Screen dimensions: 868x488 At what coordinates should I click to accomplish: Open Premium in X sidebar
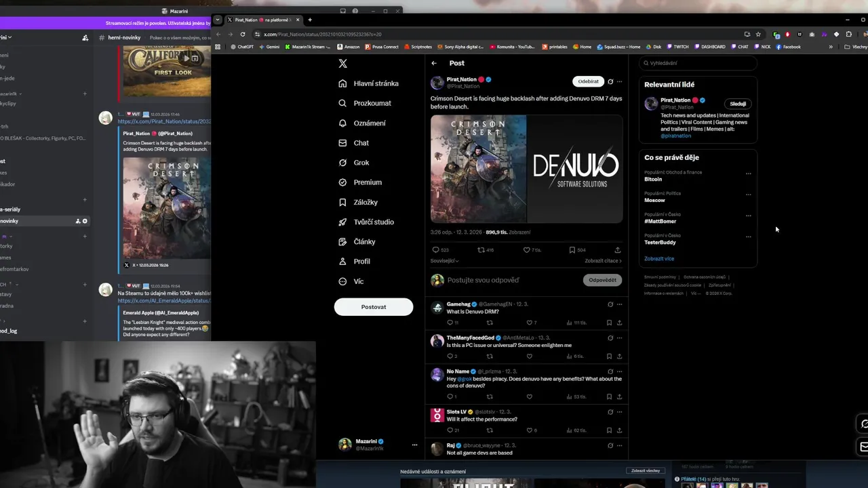coord(360,182)
